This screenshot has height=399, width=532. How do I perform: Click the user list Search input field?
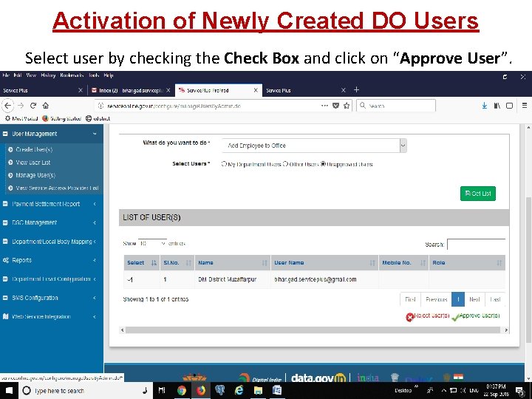[476, 245]
